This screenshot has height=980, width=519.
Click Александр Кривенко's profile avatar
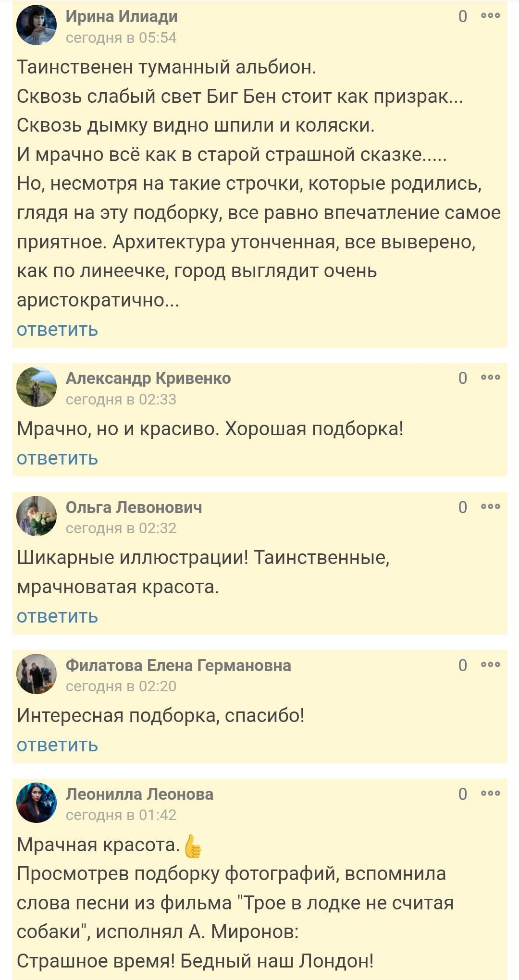coord(37,387)
